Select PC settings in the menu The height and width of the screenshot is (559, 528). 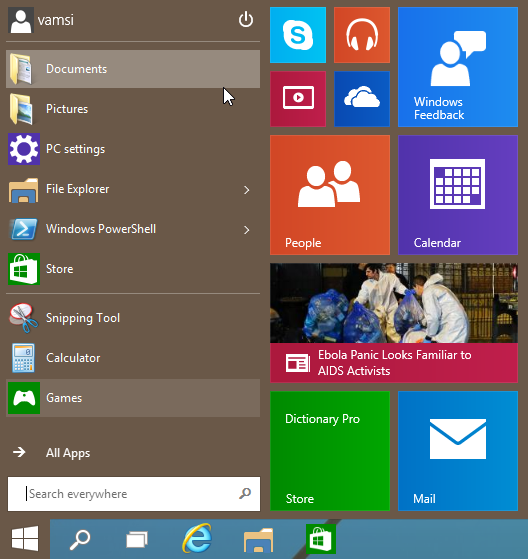[x=133, y=149]
